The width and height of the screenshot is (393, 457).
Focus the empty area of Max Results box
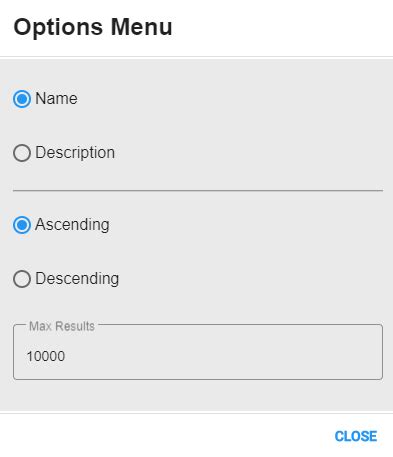coord(223,356)
